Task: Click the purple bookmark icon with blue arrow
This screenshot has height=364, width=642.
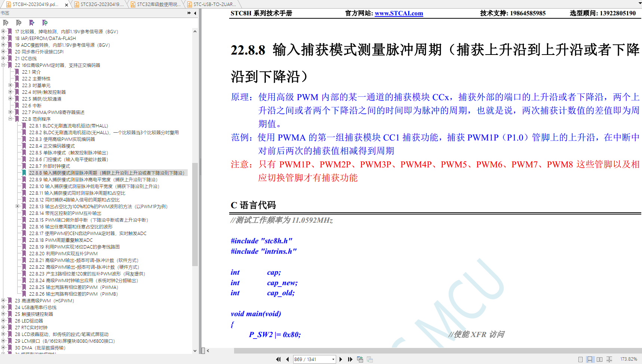Action: point(32,23)
